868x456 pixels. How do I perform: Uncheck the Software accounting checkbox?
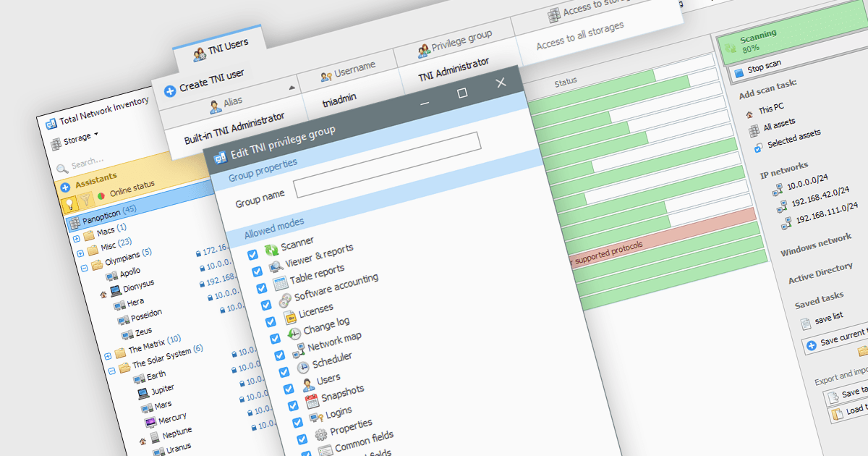tap(265, 304)
